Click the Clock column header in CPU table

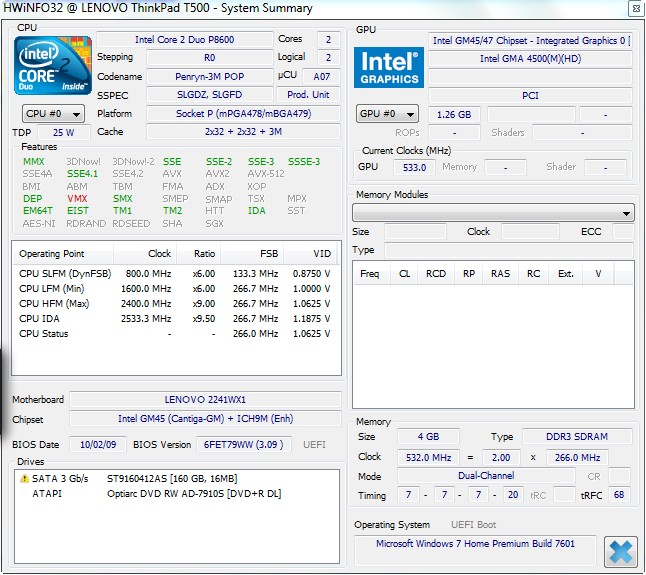tap(145, 253)
